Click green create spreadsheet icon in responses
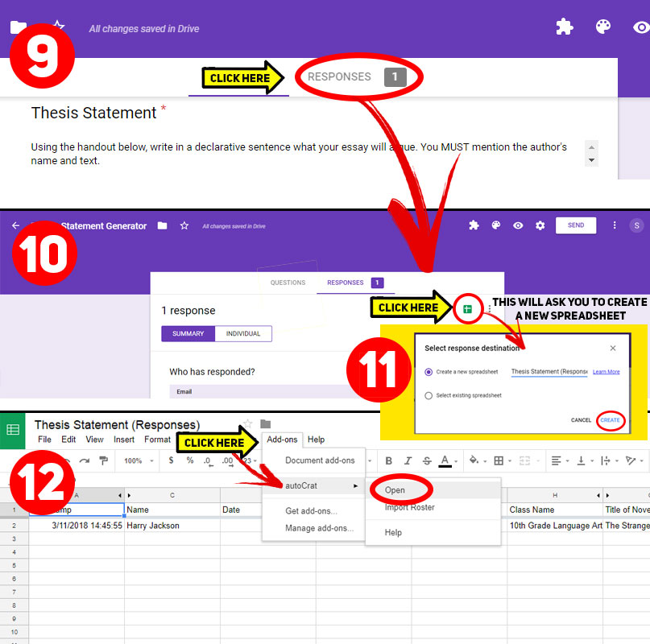 (468, 309)
